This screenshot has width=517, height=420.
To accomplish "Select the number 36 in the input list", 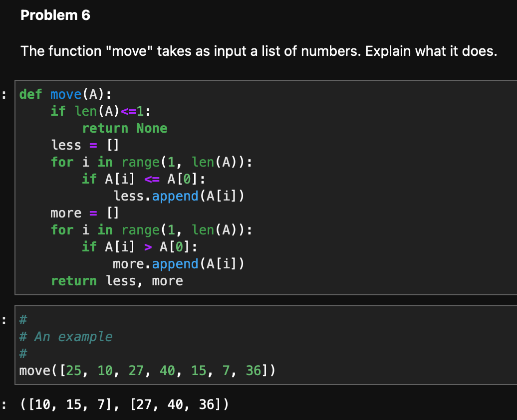I will (253, 371).
